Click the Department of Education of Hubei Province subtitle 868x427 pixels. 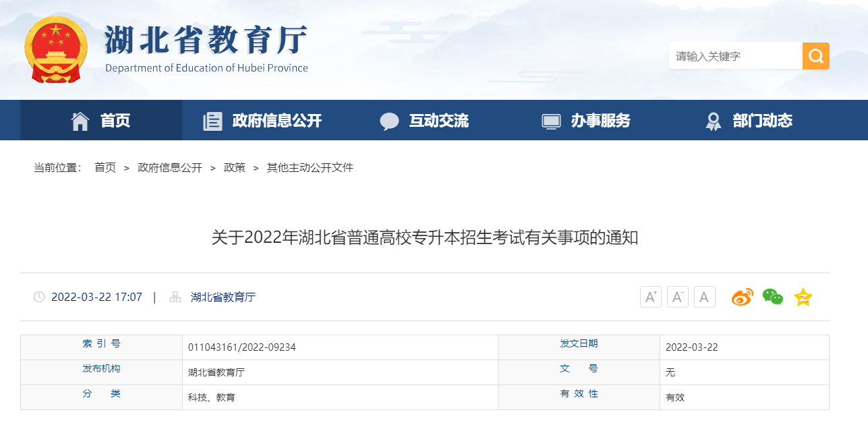(x=206, y=68)
